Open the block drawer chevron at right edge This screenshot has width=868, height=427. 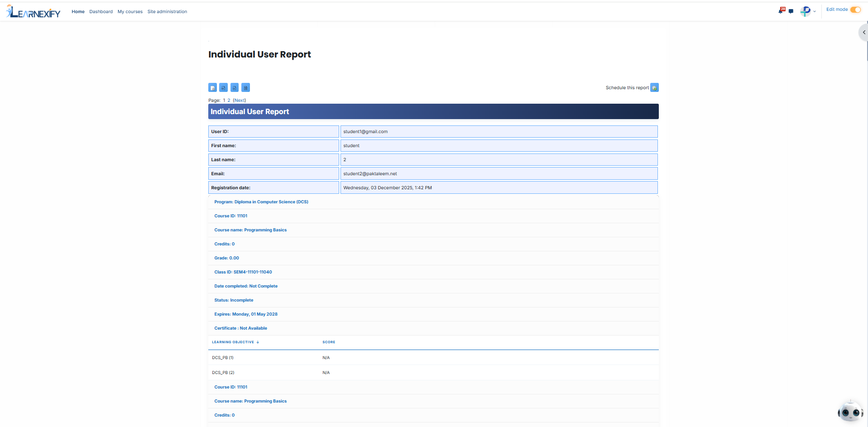pos(863,32)
